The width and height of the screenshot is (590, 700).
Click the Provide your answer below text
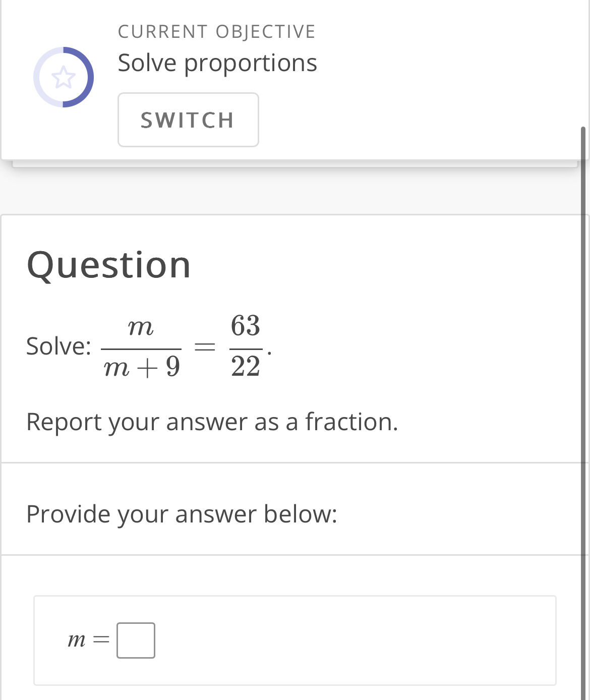coord(183,513)
